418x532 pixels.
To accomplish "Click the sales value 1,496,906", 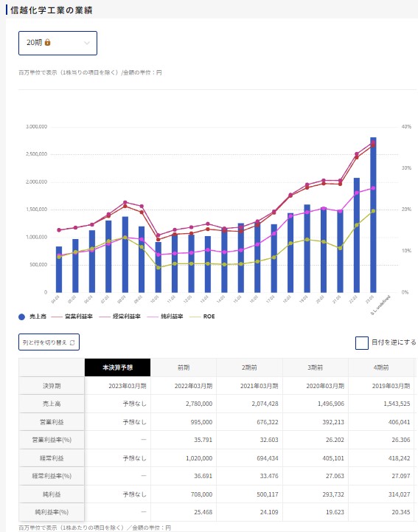I will 331,404.
